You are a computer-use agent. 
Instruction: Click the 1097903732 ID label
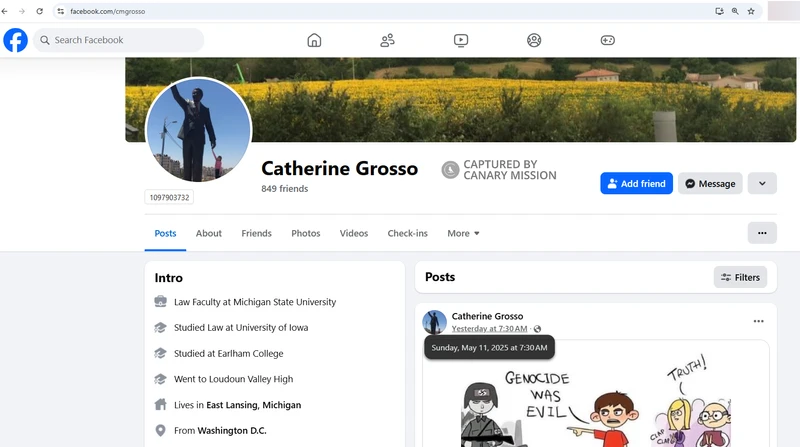point(169,197)
